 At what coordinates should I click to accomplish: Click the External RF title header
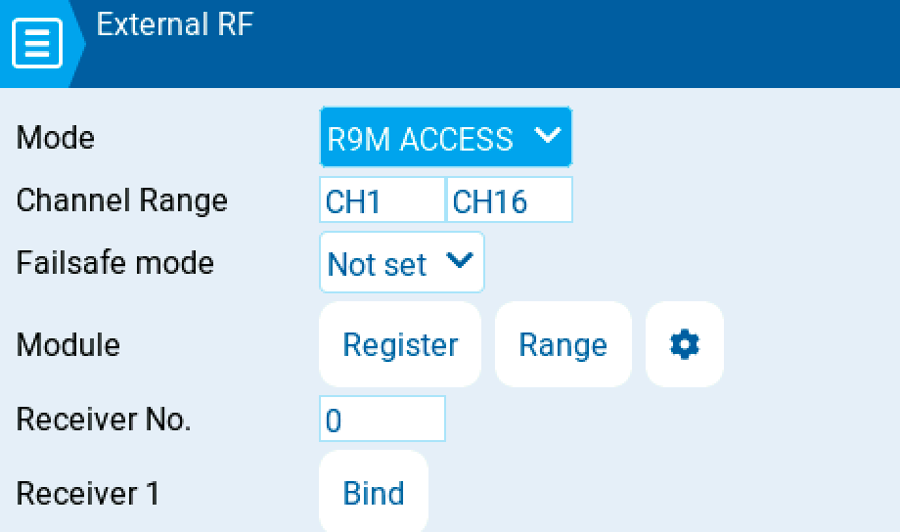click(174, 25)
